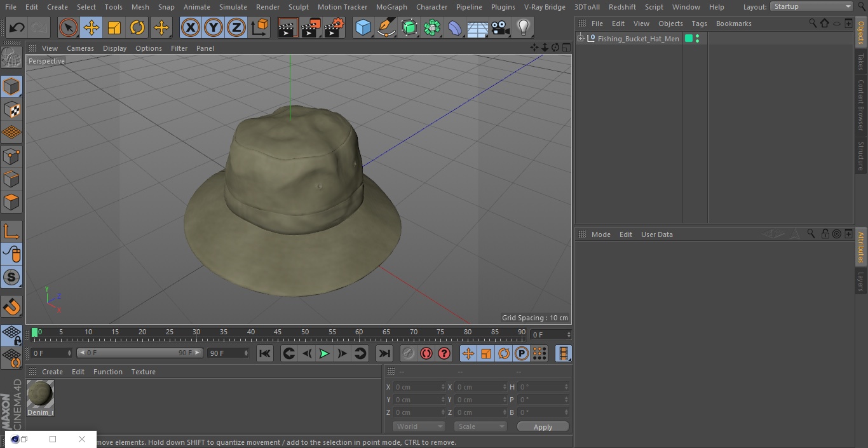This screenshot has height=448, width=868.
Task: Render to Picture Viewer
Action: pos(311,27)
